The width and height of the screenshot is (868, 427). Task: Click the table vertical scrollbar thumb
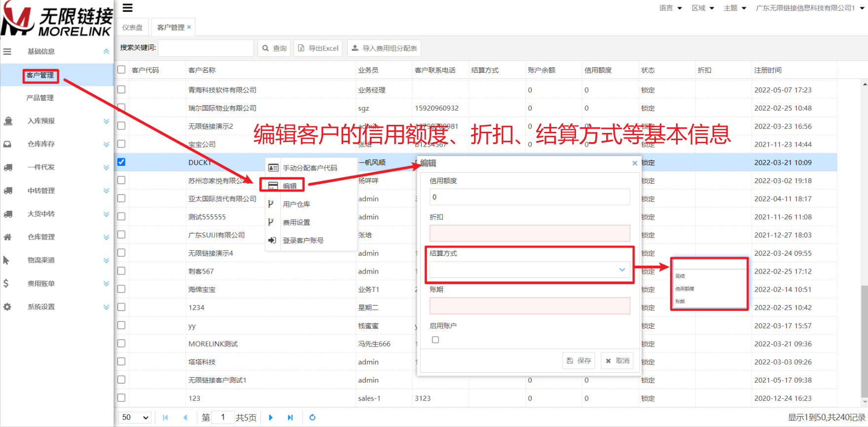[x=865, y=341]
